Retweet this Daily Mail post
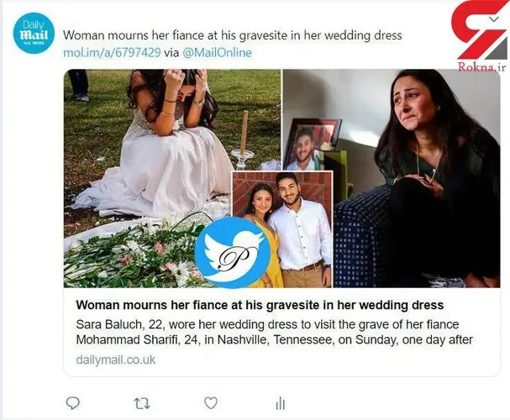The width and height of the screenshot is (510, 420). pyautogui.click(x=142, y=403)
